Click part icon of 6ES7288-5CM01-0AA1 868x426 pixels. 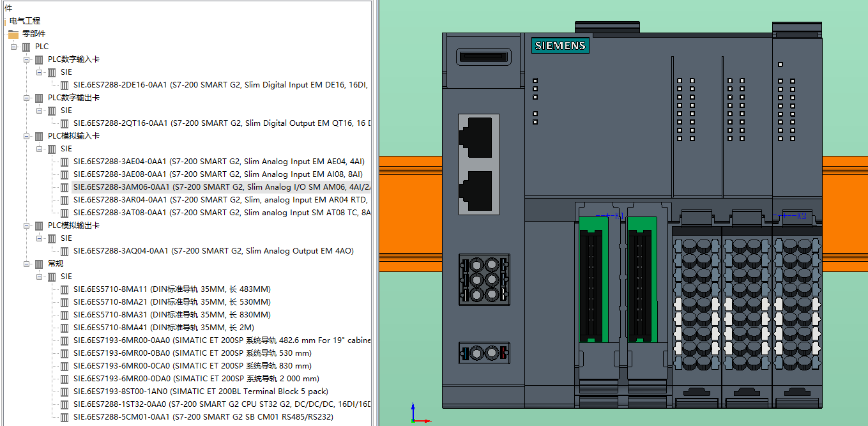[65, 417]
